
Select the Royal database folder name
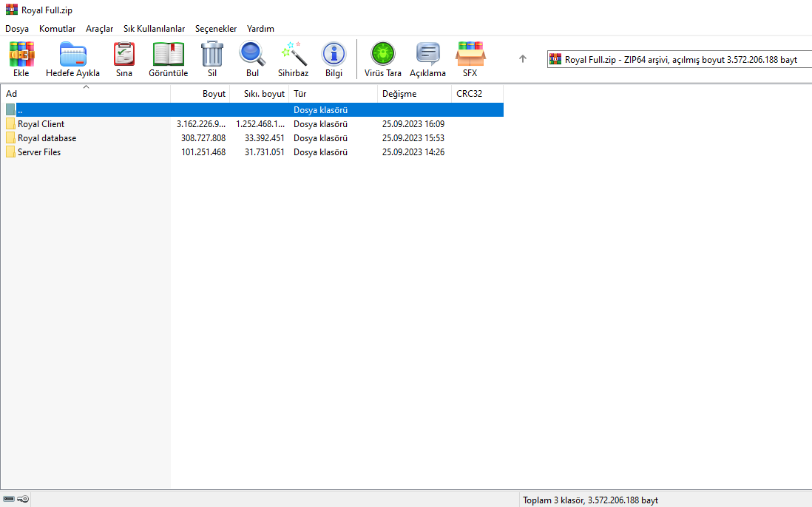pos(47,137)
